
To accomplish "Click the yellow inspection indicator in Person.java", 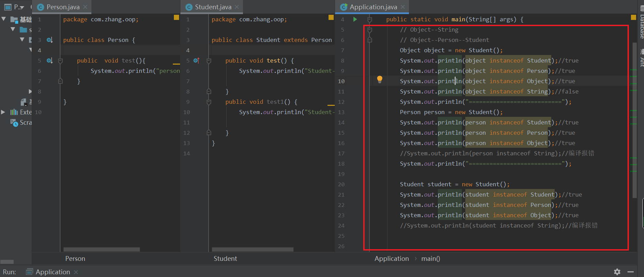I will coord(176,18).
